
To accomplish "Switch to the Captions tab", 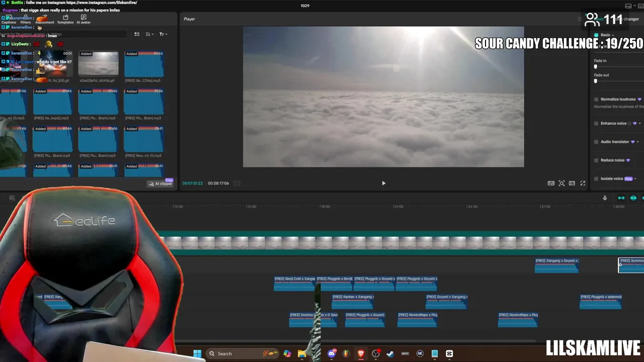I will point(9,20).
